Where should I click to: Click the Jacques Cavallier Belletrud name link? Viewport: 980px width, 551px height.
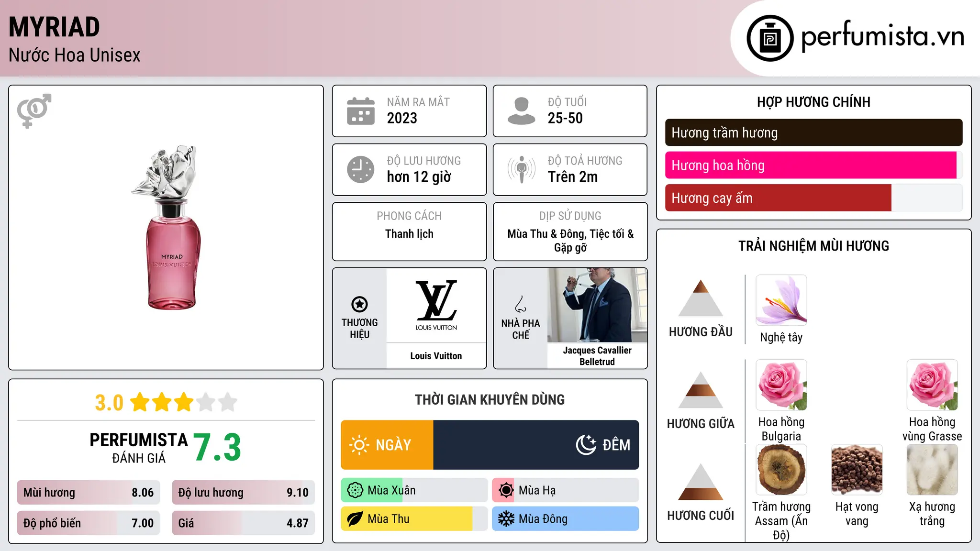597,356
